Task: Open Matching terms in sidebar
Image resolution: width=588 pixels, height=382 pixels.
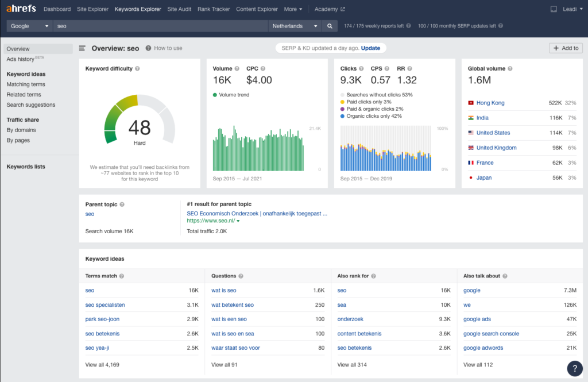Action: point(26,84)
